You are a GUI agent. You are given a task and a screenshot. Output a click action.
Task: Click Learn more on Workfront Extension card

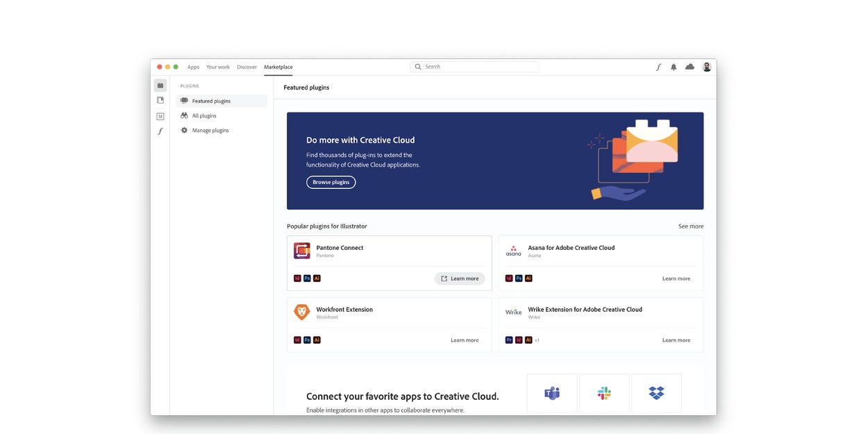(465, 340)
